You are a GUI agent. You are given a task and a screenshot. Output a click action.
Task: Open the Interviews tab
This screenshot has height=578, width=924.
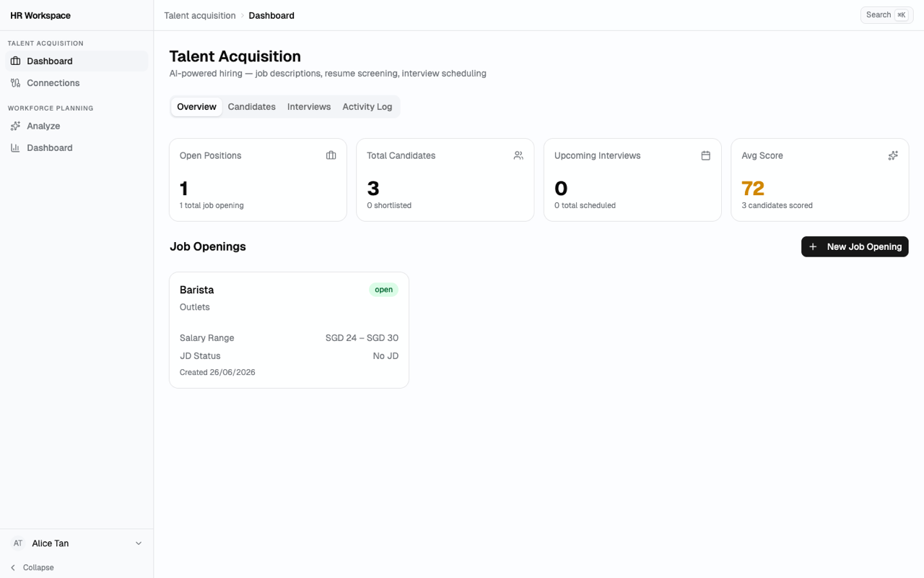pyautogui.click(x=309, y=107)
